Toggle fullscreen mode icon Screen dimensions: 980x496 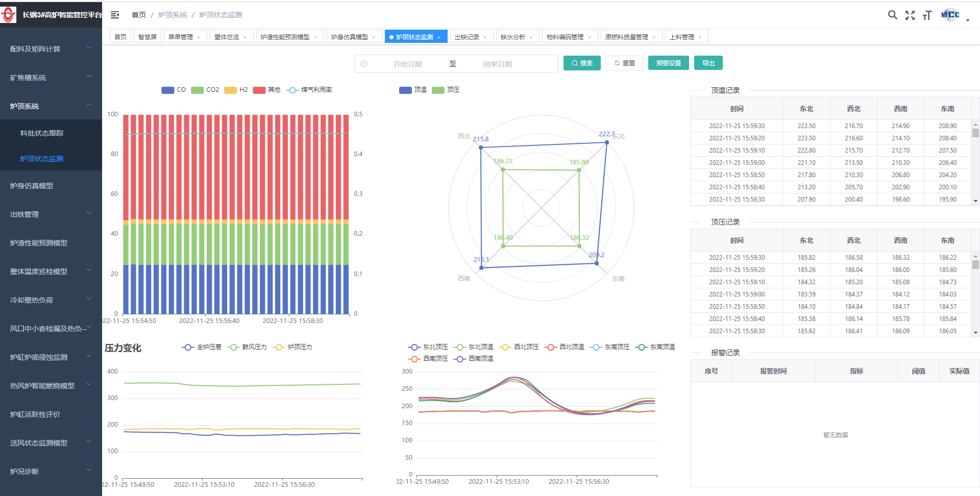pos(910,15)
